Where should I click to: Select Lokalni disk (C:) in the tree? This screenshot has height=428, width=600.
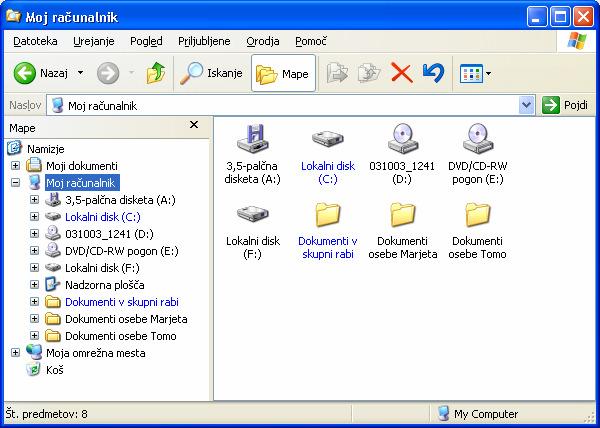coord(103,217)
